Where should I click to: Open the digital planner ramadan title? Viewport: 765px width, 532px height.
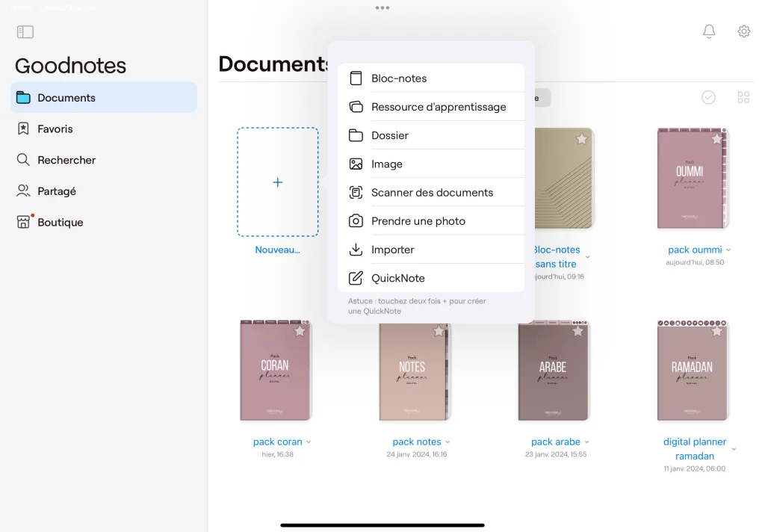tap(695, 448)
